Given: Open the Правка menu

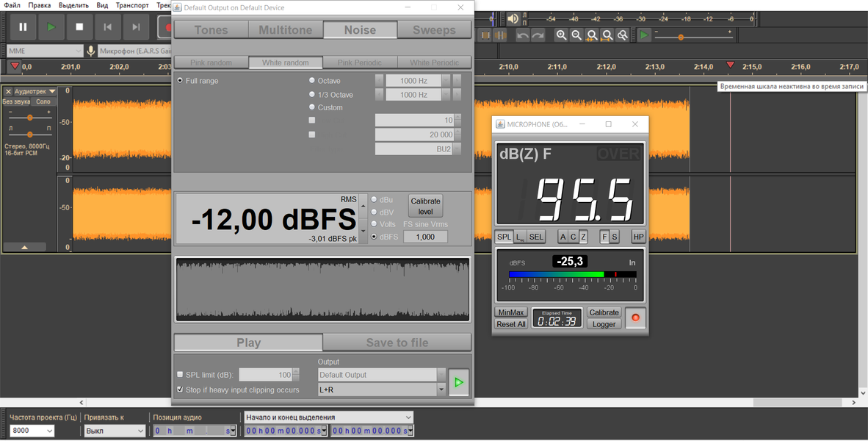Looking at the screenshot, I should click(40, 5).
